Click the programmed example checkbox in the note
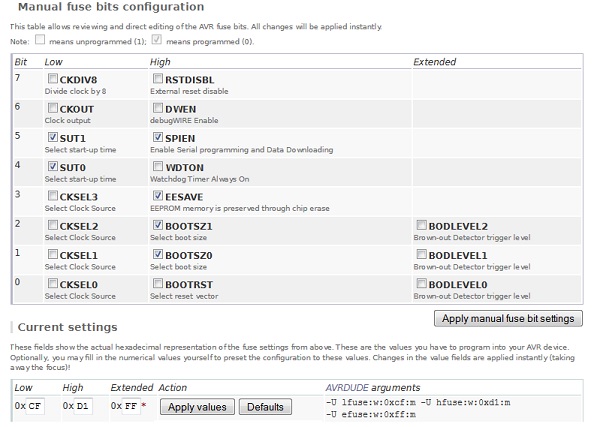Viewport: 600px width, 427px height. [x=157, y=39]
